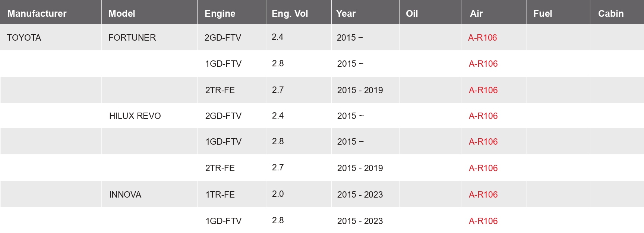Click the Cabin column header
Image resolution: width=644 pixels, height=233 pixels.
tap(611, 13)
